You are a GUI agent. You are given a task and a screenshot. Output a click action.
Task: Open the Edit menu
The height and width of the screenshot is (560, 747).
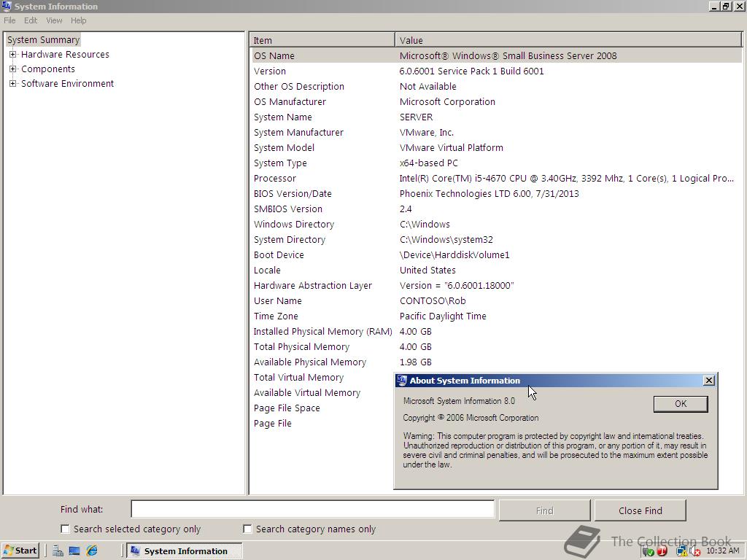tap(31, 20)
